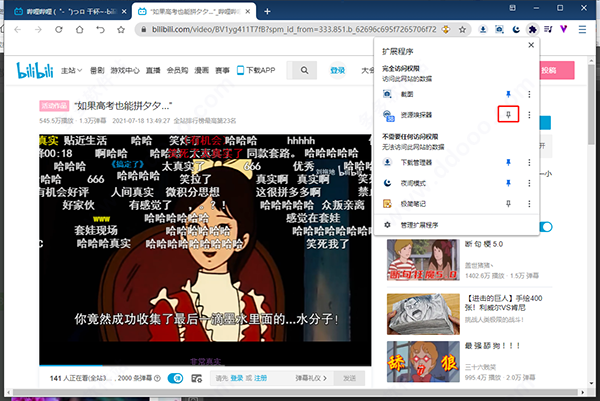Click the 登录 login button in header
600x401 pixels.
338,70
